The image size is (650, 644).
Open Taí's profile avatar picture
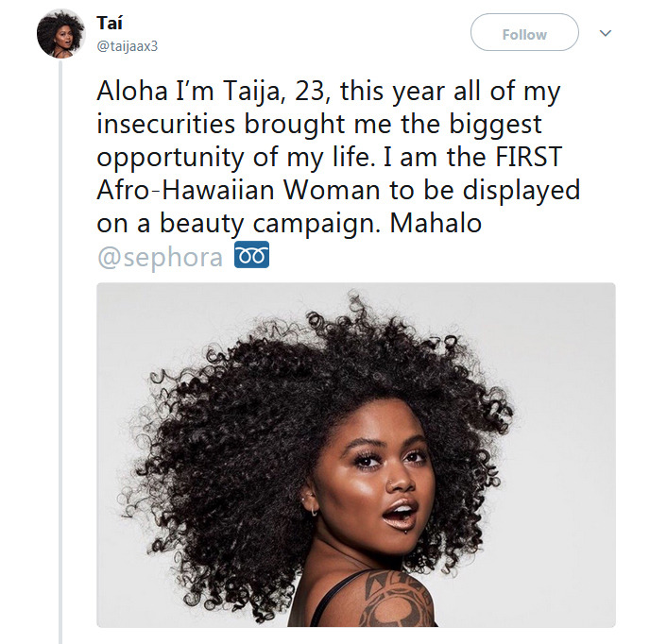click(x=60, y=35)
